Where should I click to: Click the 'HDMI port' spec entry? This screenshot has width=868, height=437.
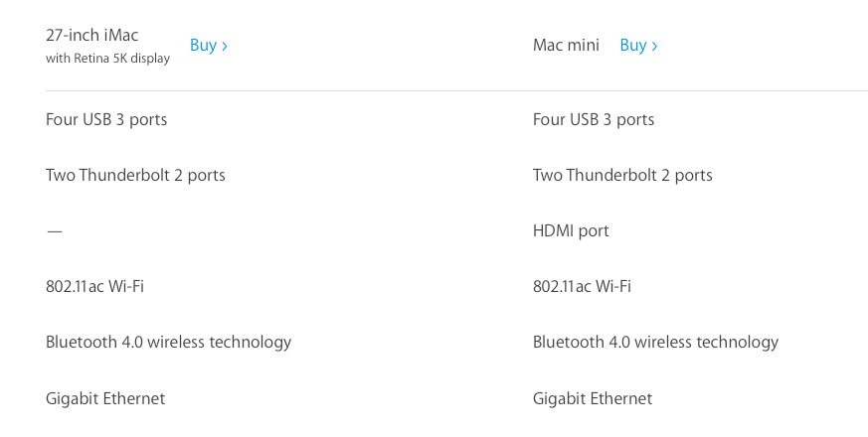click(571, 230)
